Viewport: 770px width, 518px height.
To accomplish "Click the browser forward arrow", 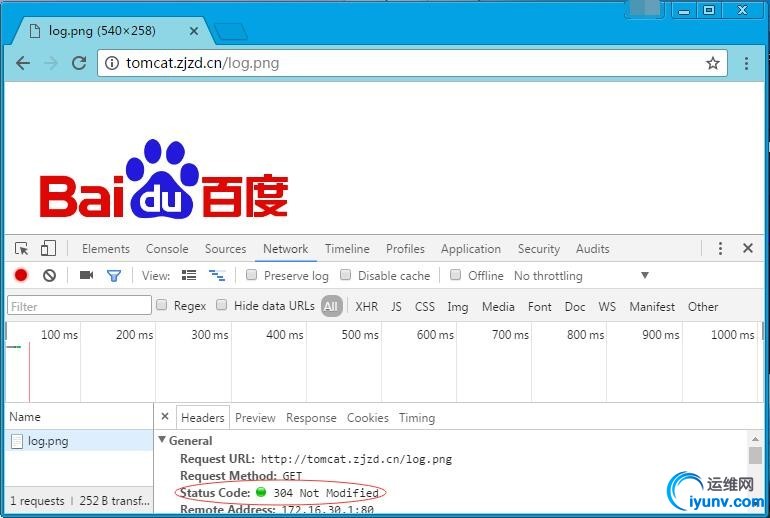I will click(x=51, y=63).
